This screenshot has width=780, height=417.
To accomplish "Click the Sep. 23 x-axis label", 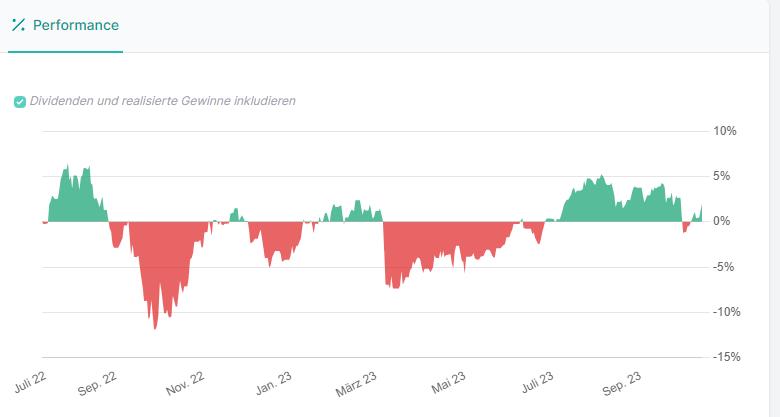I will [x=621, y=384].
